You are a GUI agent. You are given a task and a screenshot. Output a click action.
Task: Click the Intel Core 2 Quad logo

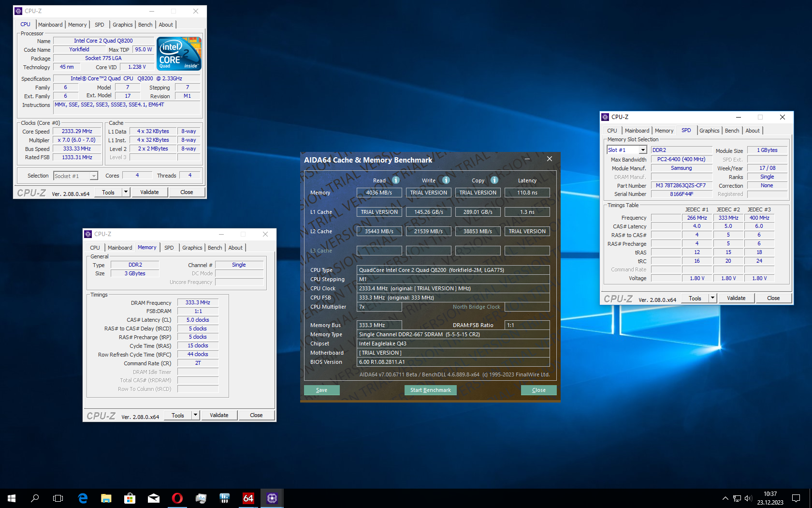[x=179, y=54]
